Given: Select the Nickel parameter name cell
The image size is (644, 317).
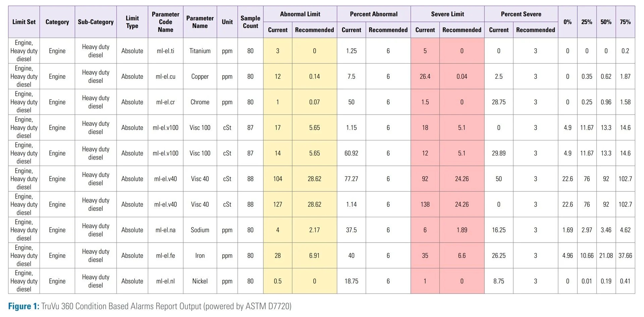Looking at the screenshot, I should click(200, 281).
